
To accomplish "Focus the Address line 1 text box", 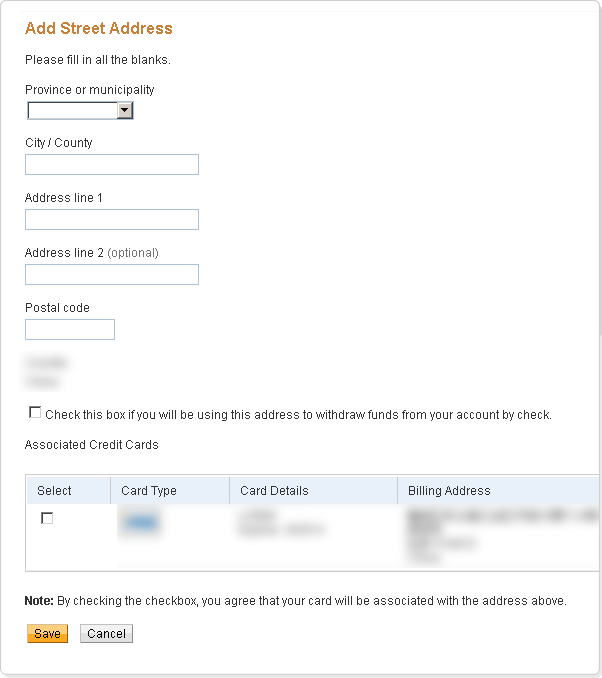I will click(112, 220).
